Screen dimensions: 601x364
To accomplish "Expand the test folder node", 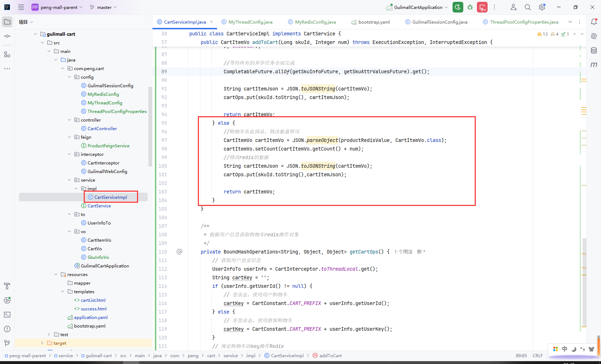I will point(49,334).
